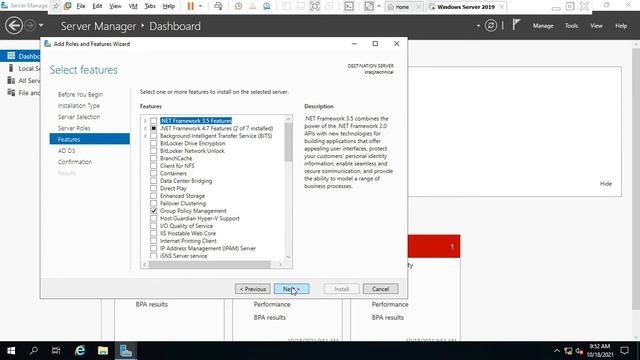Check Client for NFS

click(x=153, y=166)
